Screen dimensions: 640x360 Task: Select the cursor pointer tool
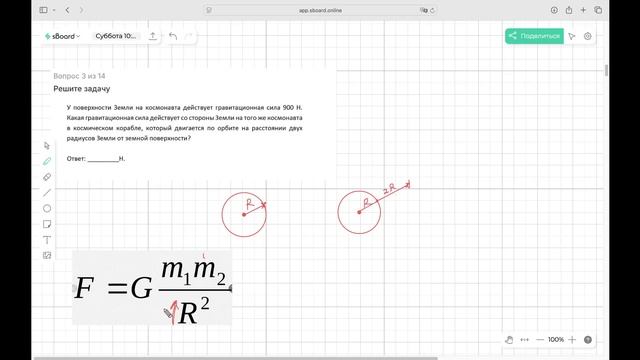tap(47, 146)
